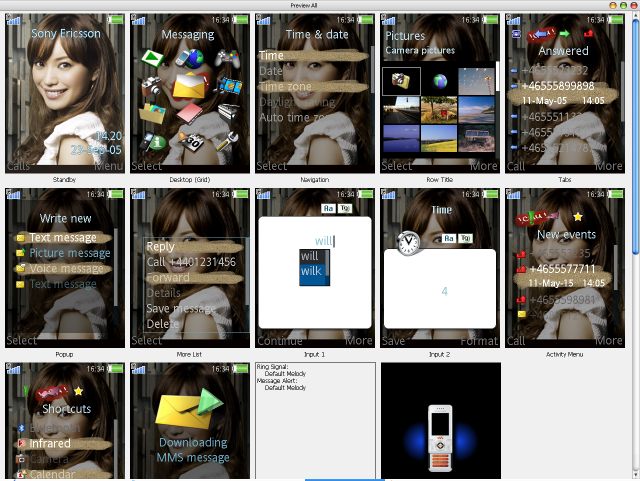Open the Navigation preview thumbnail

[x=315, y=93]
